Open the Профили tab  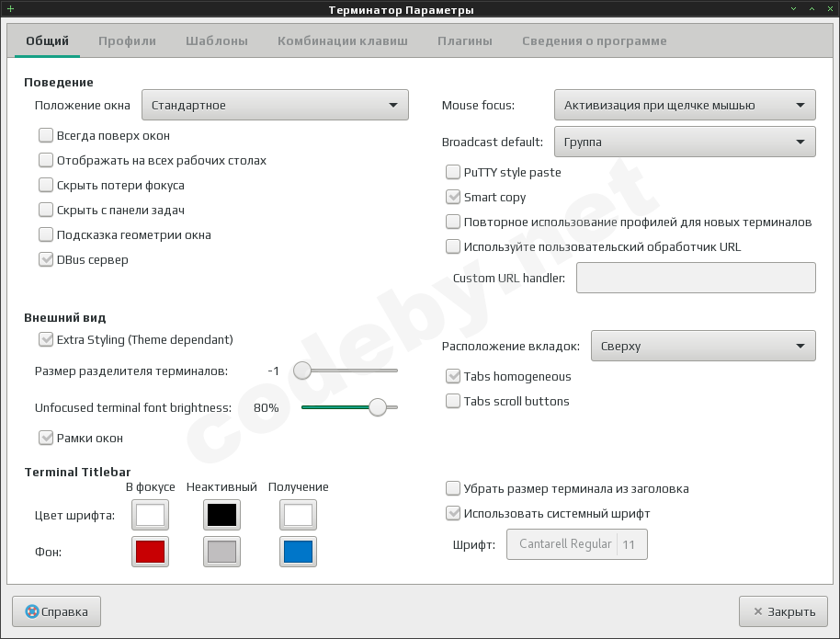tap(127, 40)
